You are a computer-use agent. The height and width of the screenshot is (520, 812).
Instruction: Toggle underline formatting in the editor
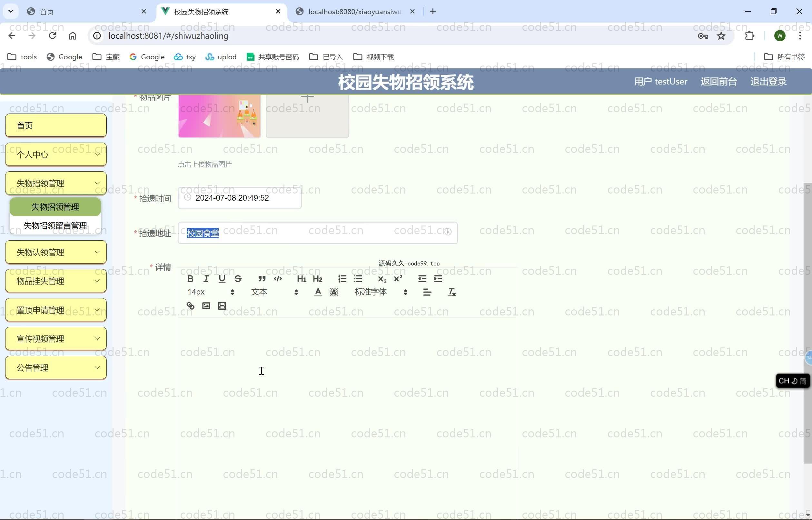coord(222,279)
